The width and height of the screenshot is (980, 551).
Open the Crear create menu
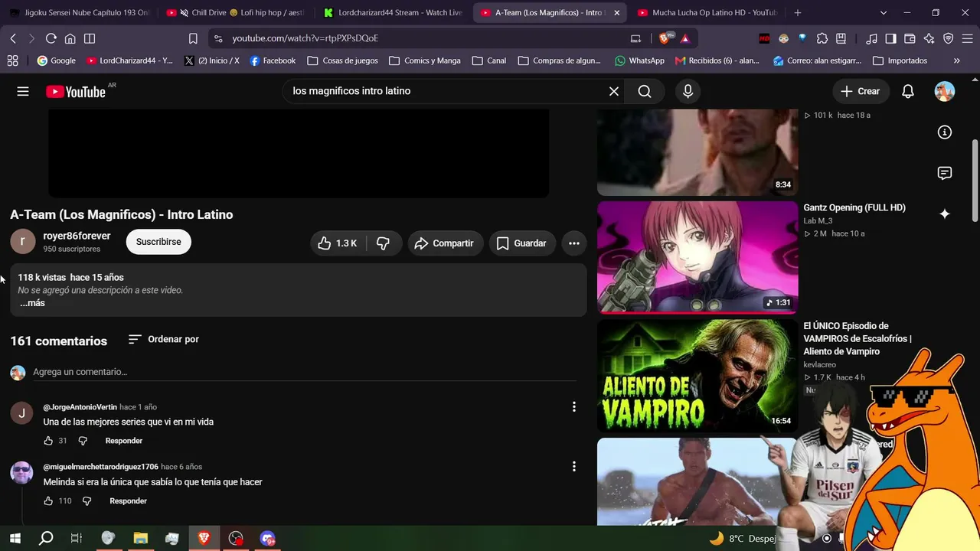tap(860, 91)
